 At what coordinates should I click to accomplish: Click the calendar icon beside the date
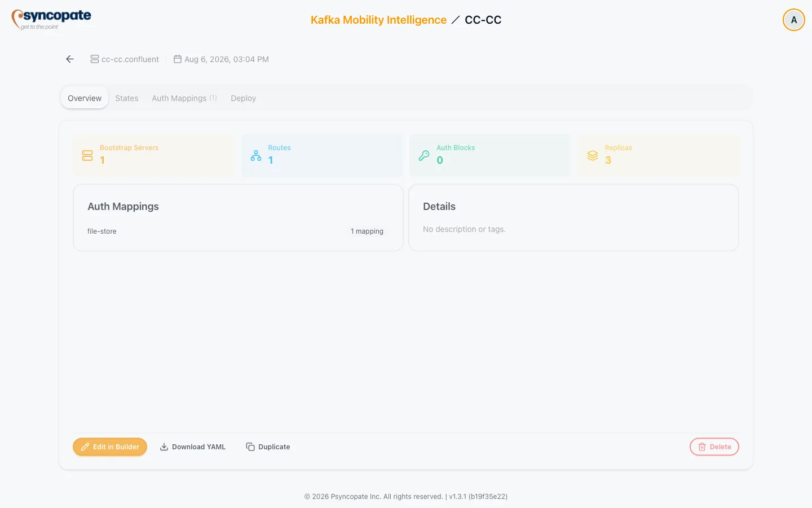click(x=178, y=59)
